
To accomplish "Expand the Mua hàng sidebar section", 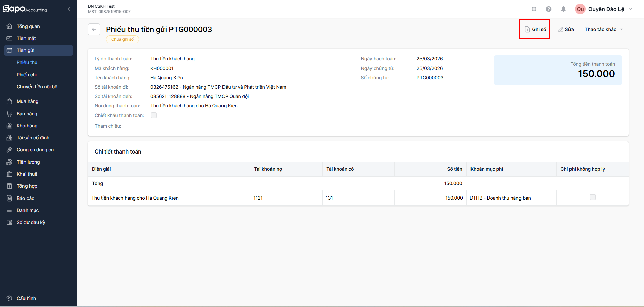I will click(28, 101).
